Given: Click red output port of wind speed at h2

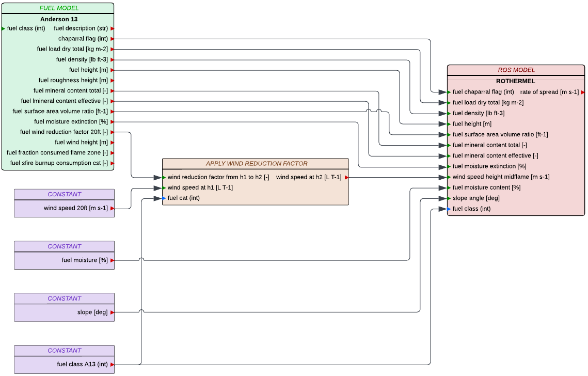Looking at the screenshot, I should click(346, 178).
